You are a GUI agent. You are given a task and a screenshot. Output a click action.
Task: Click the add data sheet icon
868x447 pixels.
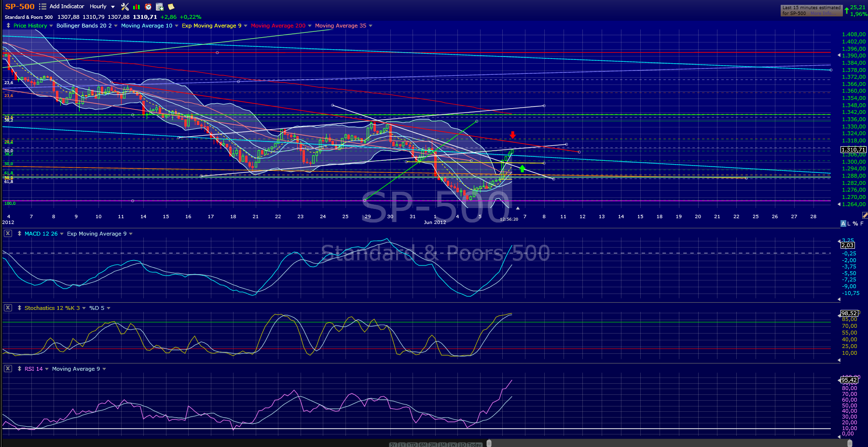[x=160, y=7]
